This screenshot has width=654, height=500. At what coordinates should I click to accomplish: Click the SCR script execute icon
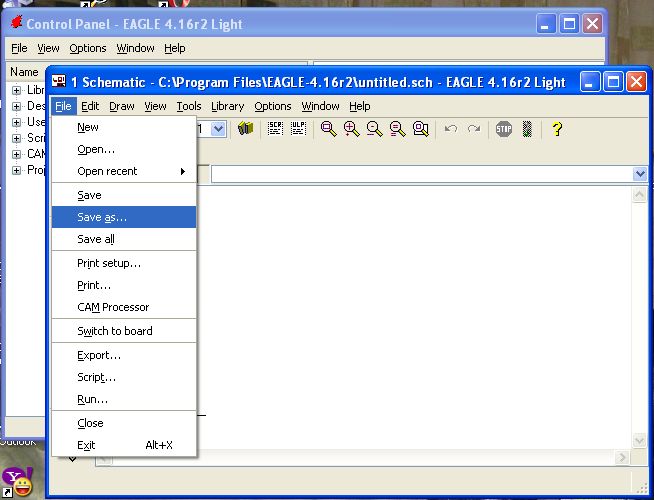275,129
